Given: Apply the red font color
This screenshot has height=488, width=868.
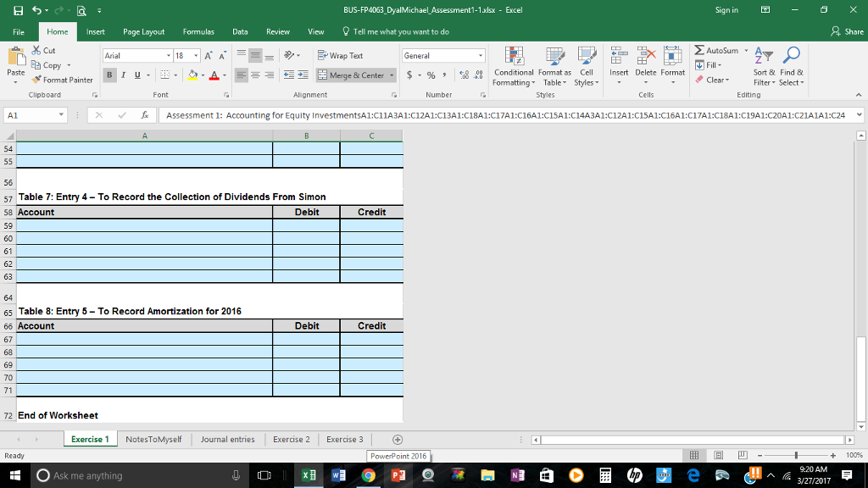Looking at the screenshot, I should click(214, 75).
